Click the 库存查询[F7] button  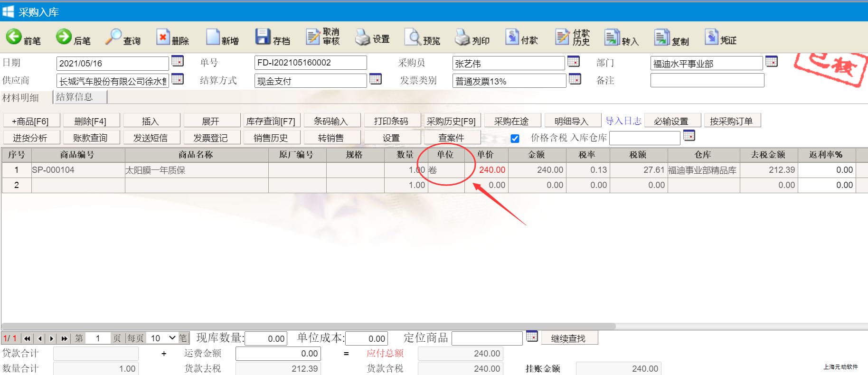coord(271,121)
